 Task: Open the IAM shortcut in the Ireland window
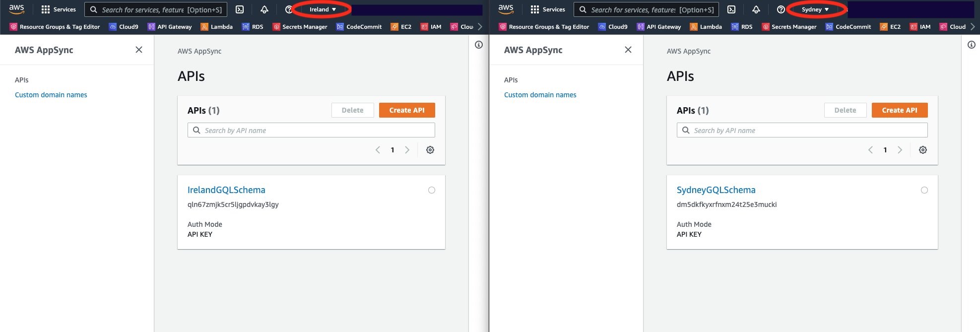click(x=431, y=27)
